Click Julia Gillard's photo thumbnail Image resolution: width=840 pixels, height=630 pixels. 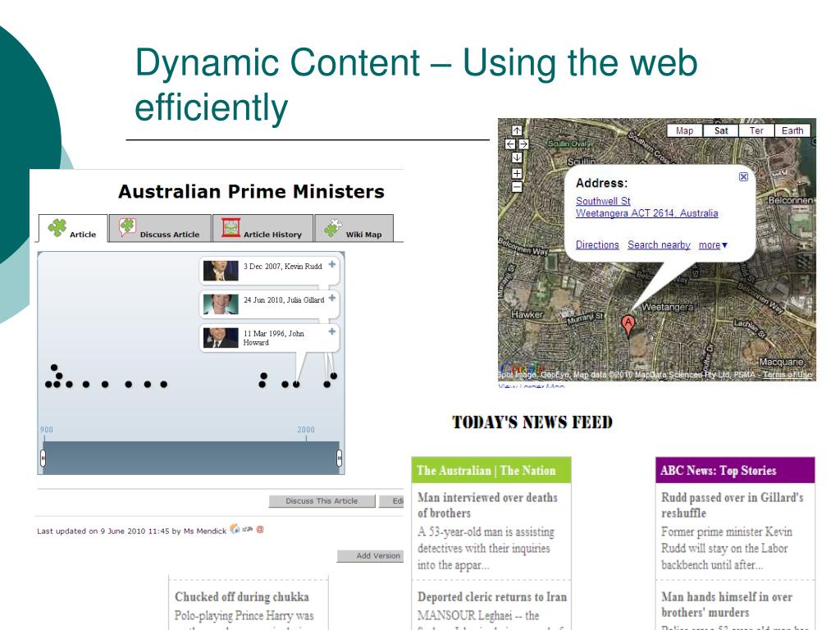221,304
